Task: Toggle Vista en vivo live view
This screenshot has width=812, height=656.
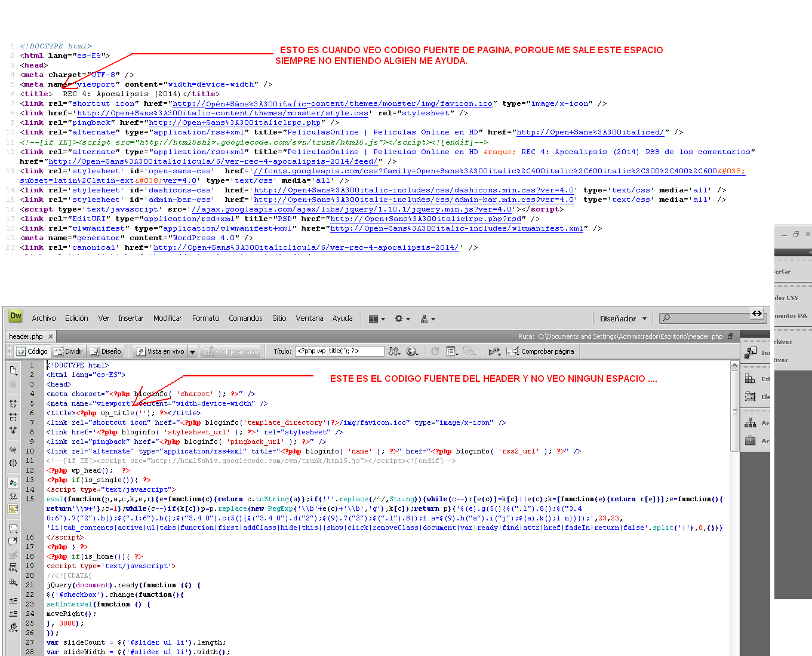Action: tap(161, 351)
